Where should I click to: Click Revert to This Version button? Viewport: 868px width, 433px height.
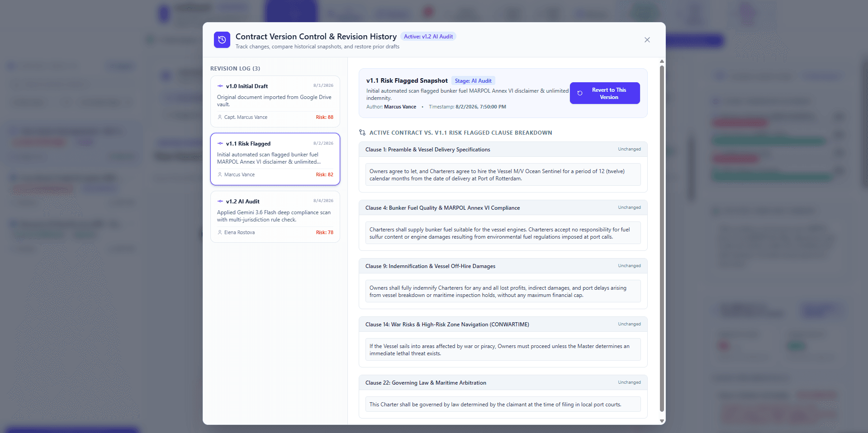coord(604,93)
